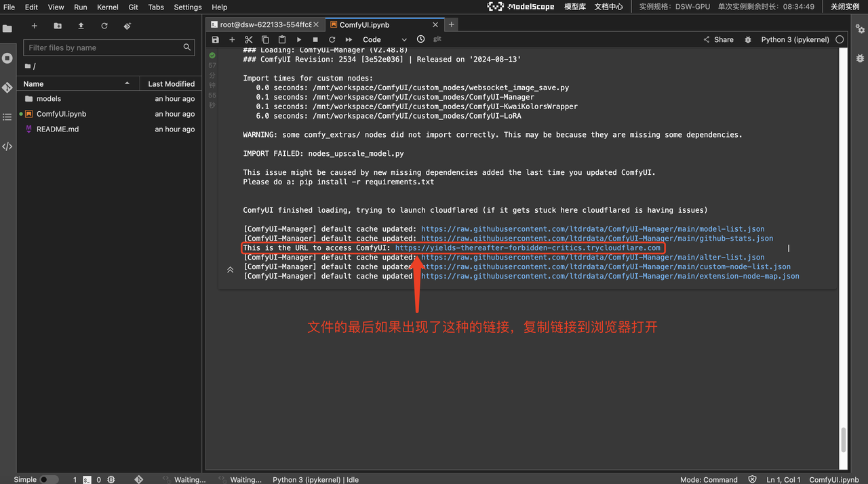Copy the selected cells
Image resolution: width=868 pixels, height=484 pixels.
pos(265,39)
